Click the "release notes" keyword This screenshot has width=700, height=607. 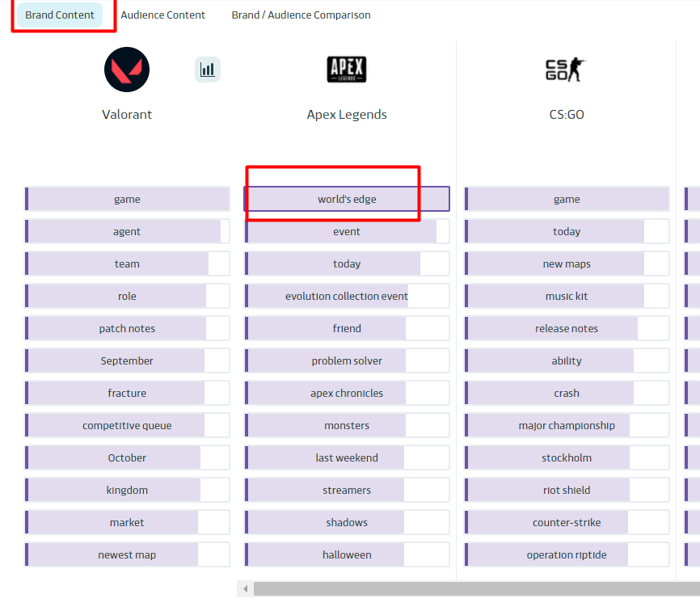coord(567,328)
